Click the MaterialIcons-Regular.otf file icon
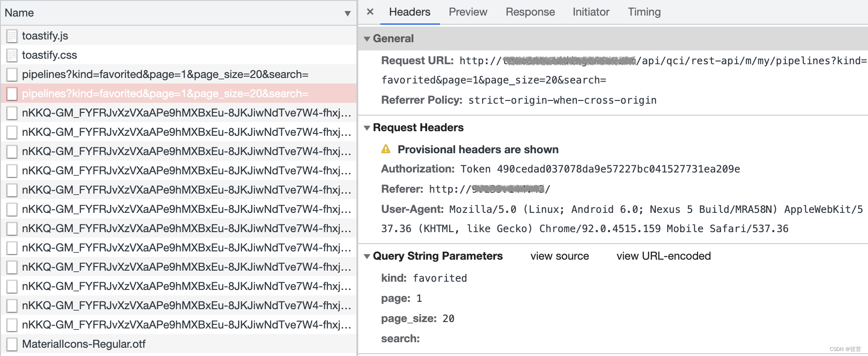 click(12, 344)
